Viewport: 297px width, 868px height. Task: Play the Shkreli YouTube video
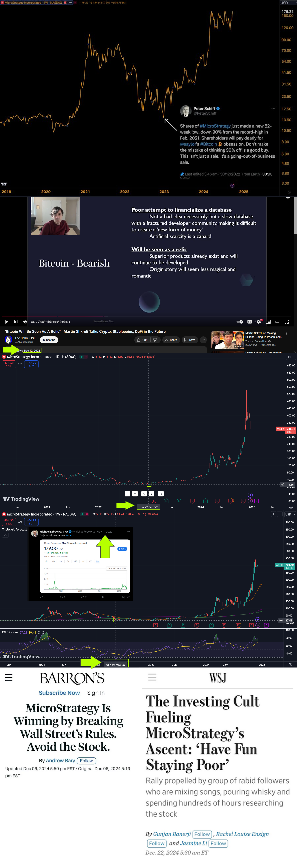coord(7,322)
